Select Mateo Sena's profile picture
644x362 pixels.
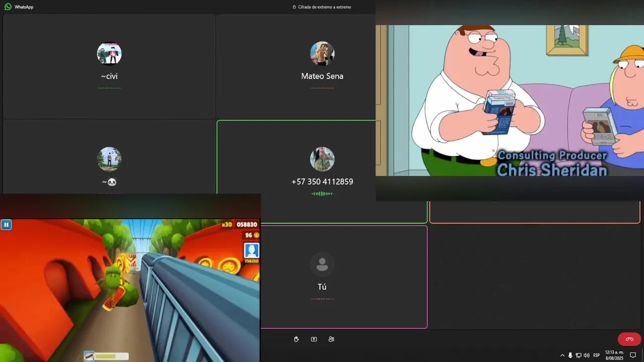[x=322, y=53]
